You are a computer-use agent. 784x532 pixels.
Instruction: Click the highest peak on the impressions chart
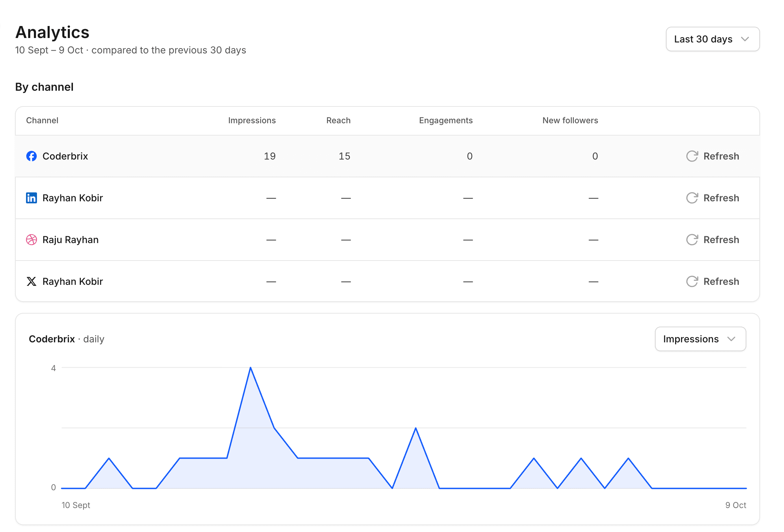coord(251,368)
